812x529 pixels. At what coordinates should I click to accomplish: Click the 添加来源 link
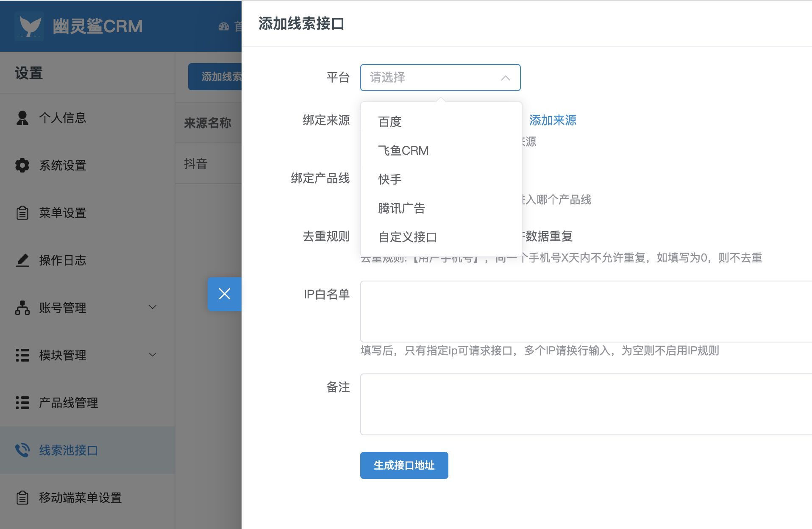coord(553,120)
